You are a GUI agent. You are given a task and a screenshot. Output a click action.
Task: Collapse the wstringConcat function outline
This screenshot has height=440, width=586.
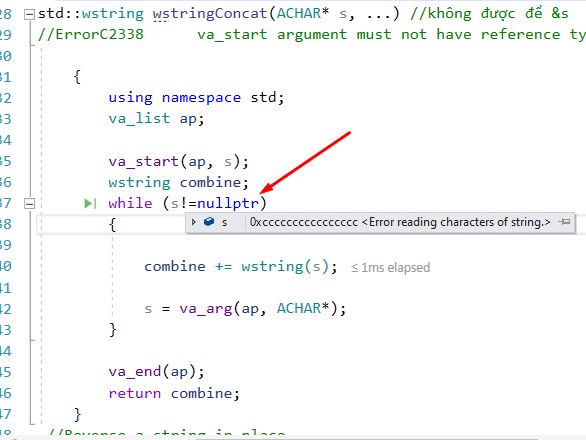coord(29,15)
